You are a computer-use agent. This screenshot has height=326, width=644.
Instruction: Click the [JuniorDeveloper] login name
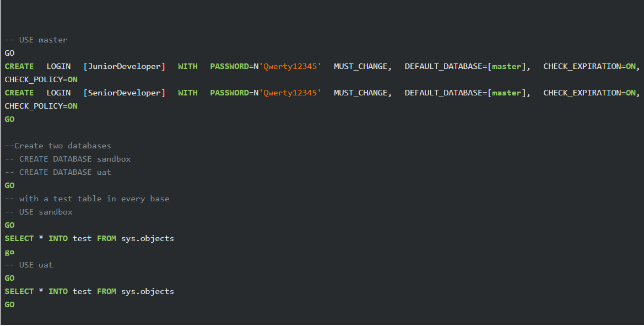(x=124, y=66)
